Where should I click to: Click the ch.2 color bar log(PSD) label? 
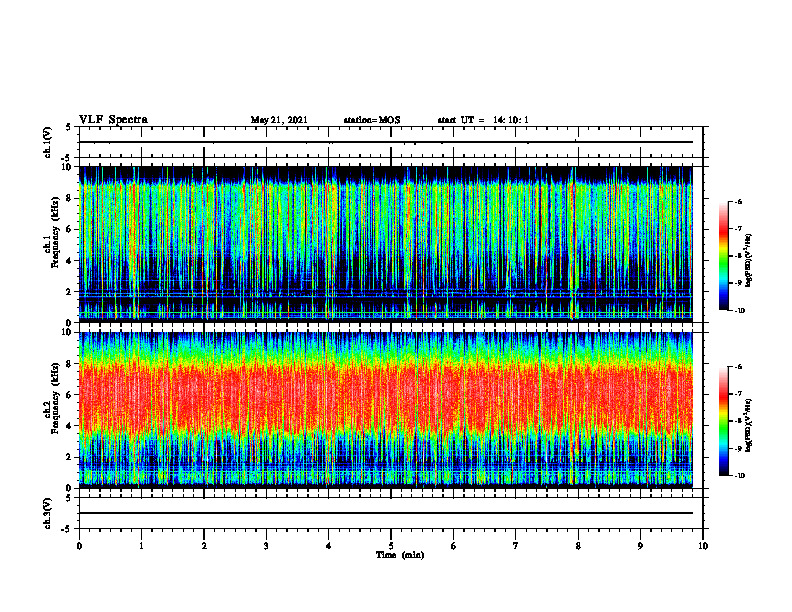[x=749, y=425]
